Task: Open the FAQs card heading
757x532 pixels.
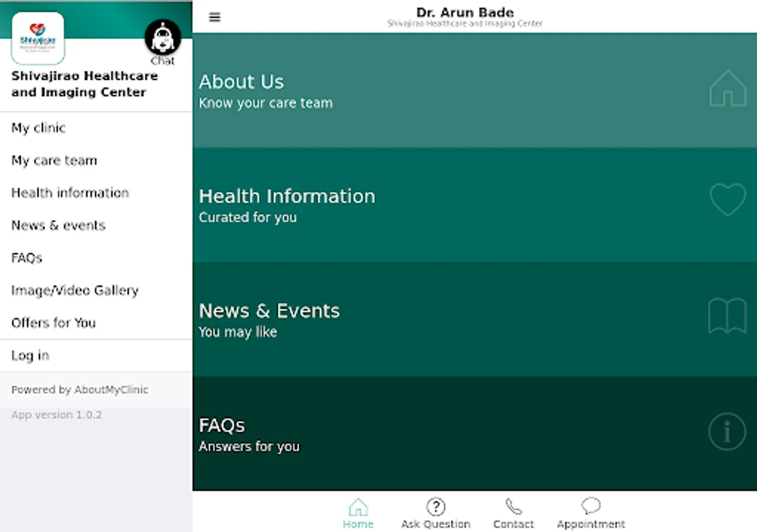Action: pos(222,426)
